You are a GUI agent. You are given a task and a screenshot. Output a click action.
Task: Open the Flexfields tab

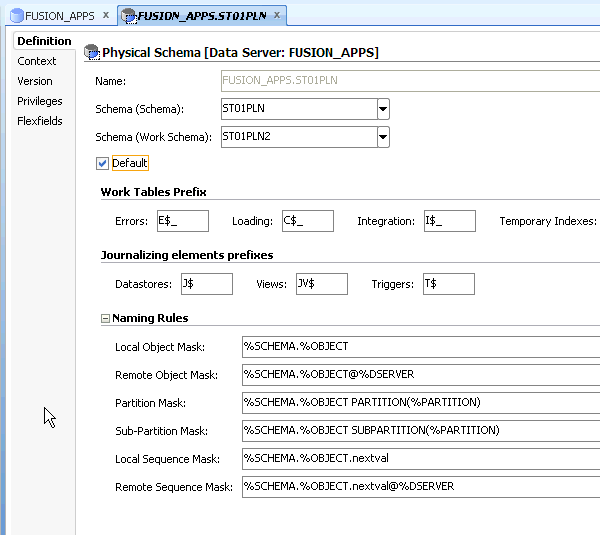[x=40, y=121]
